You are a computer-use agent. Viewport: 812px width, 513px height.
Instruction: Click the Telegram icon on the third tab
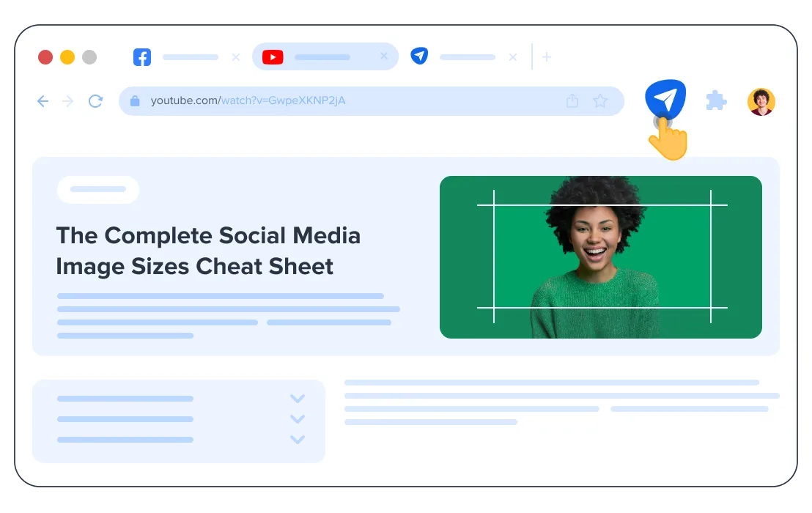pos(419,56)
